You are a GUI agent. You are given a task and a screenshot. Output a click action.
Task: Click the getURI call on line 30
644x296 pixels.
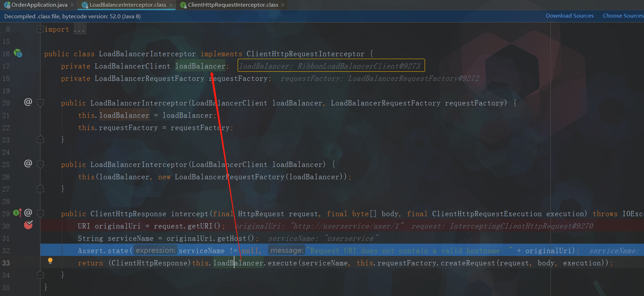point(200,226)
